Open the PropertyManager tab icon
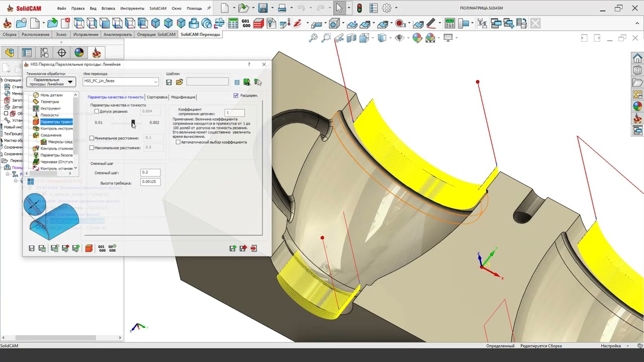The width and height of the screenshot is (644, 362). coord(27,53)
